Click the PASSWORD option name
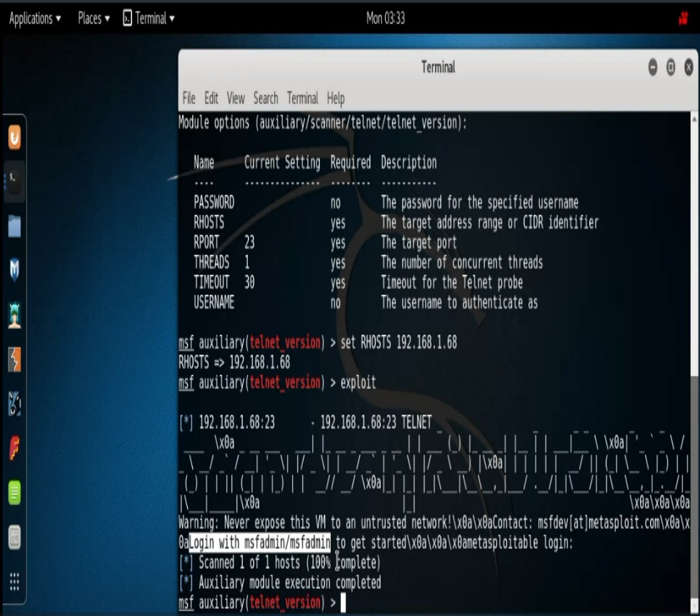Viewport: 700px width, 616px height. [x=214, y=202]
